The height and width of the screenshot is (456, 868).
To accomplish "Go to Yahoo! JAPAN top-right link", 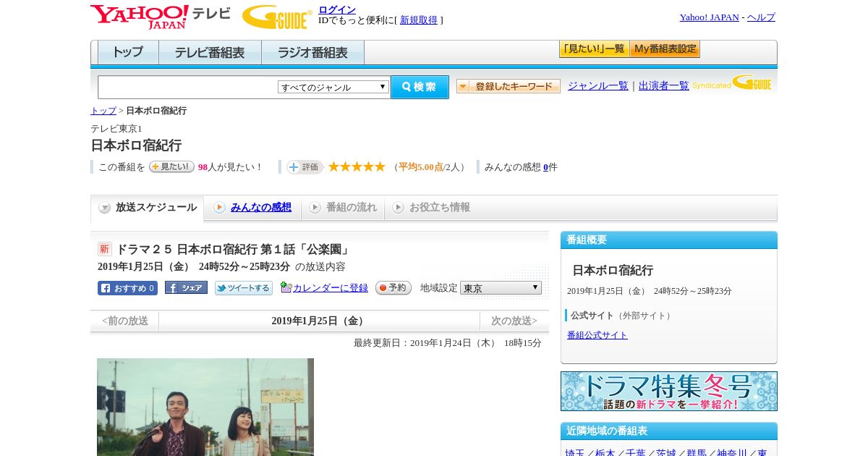I will [710, 17].
